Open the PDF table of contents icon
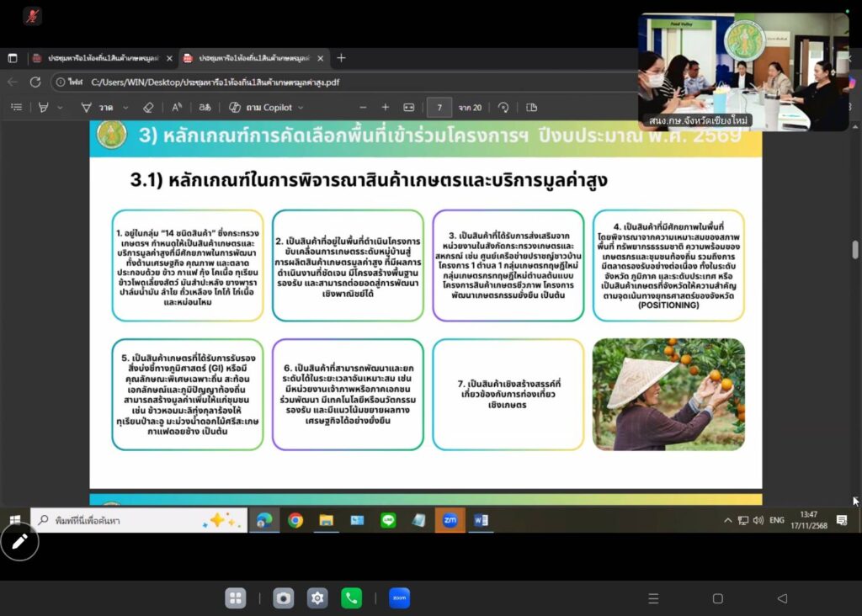Viewport: 862px width, 616px height. pyautogui.click(x=16, y=108)
